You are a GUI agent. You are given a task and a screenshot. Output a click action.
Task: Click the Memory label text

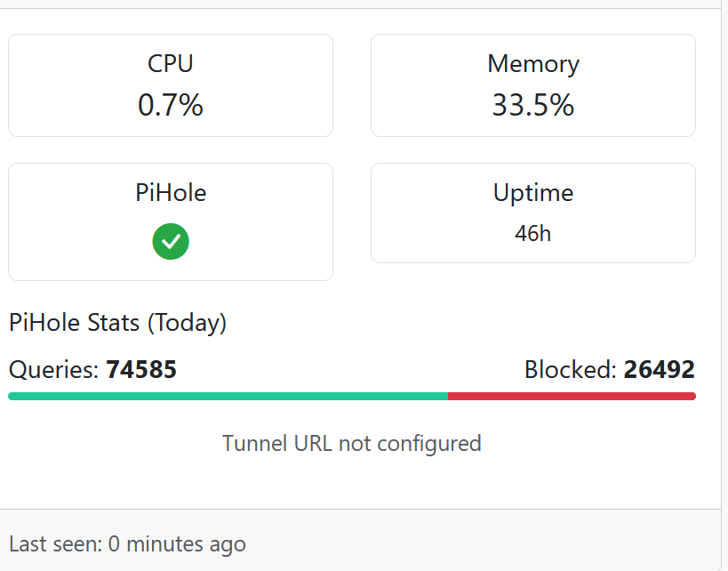pos(533,64)
